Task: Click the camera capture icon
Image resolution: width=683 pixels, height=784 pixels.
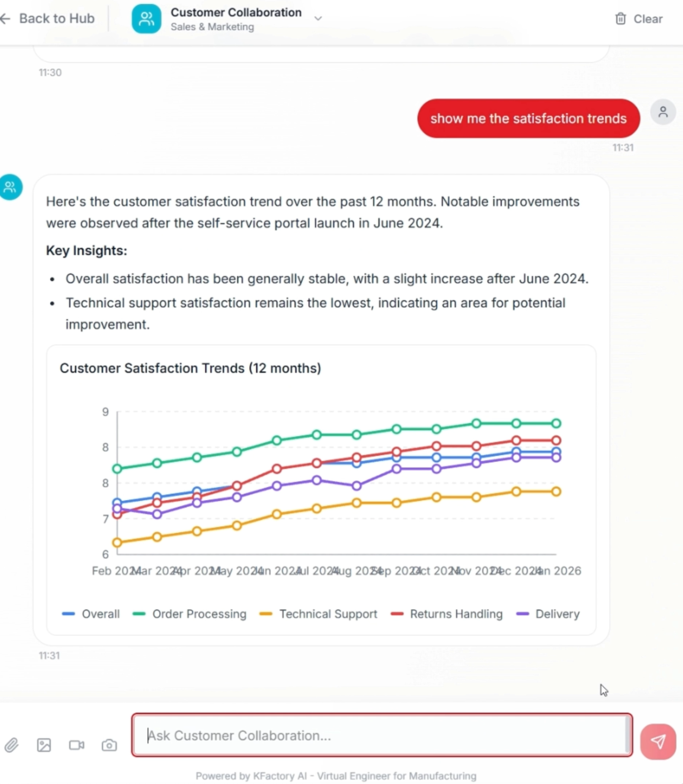Action: pos(109,744)
